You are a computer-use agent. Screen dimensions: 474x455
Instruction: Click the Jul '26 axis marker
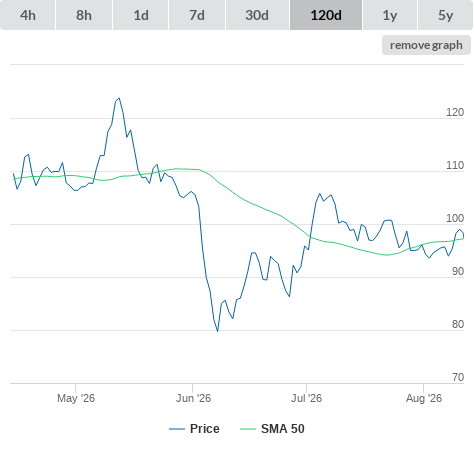(x=307, y=398)
